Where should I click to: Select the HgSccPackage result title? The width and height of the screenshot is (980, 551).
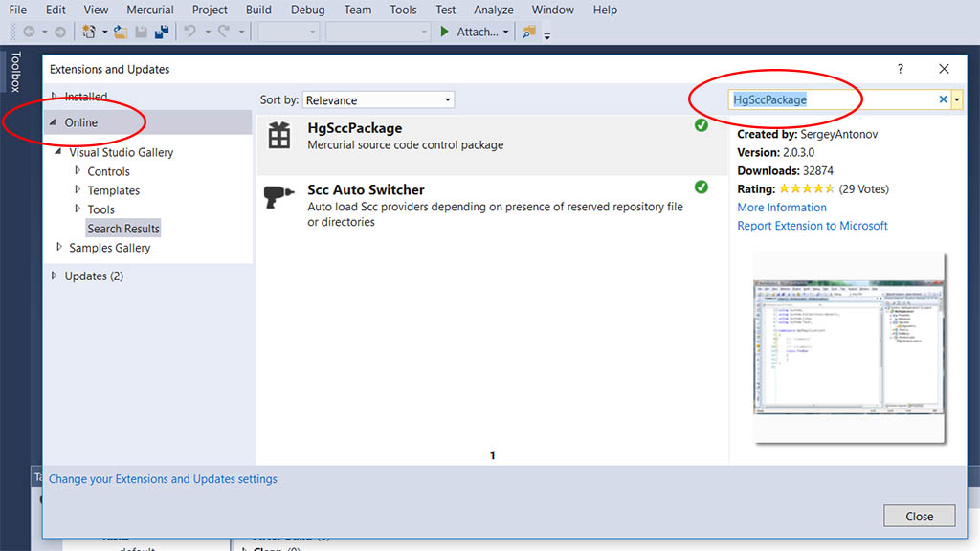tap(354, 128)
